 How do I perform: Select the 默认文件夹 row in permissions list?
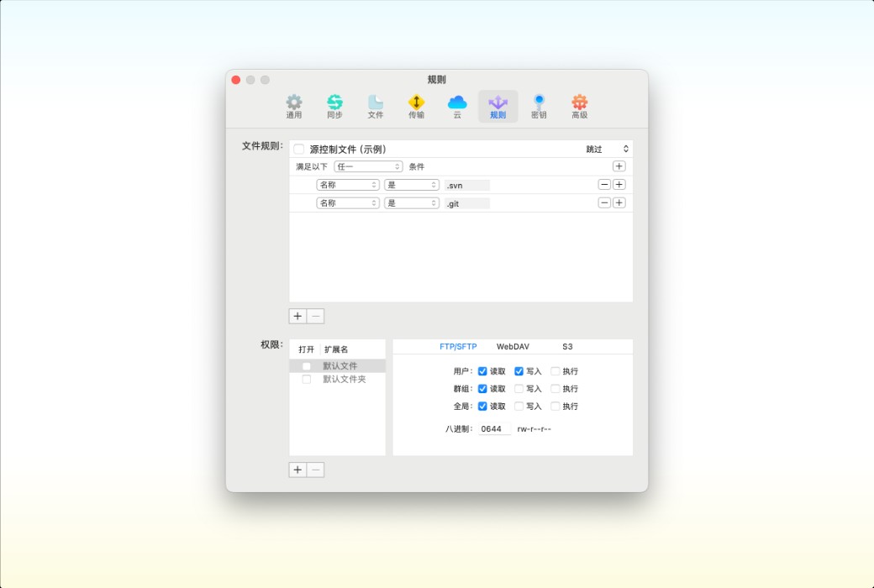[345, 379]
